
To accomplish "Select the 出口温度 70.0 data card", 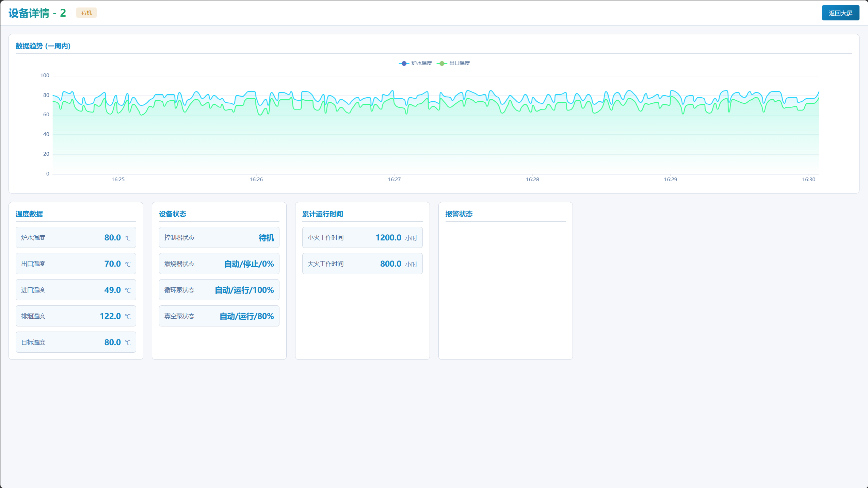I will (76, 264).
